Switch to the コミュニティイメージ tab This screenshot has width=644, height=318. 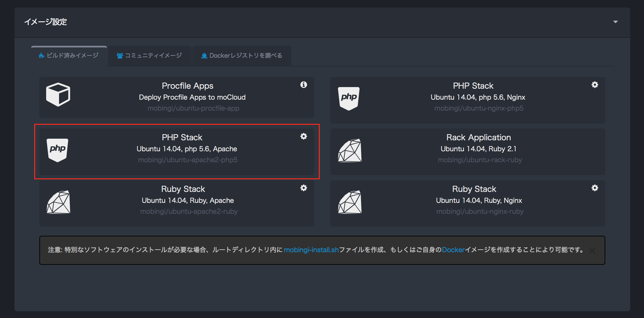pyautogui.click(x=149, y=55)
